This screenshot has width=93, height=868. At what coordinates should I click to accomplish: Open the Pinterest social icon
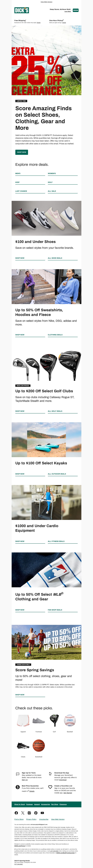click(x=36, y=813)
